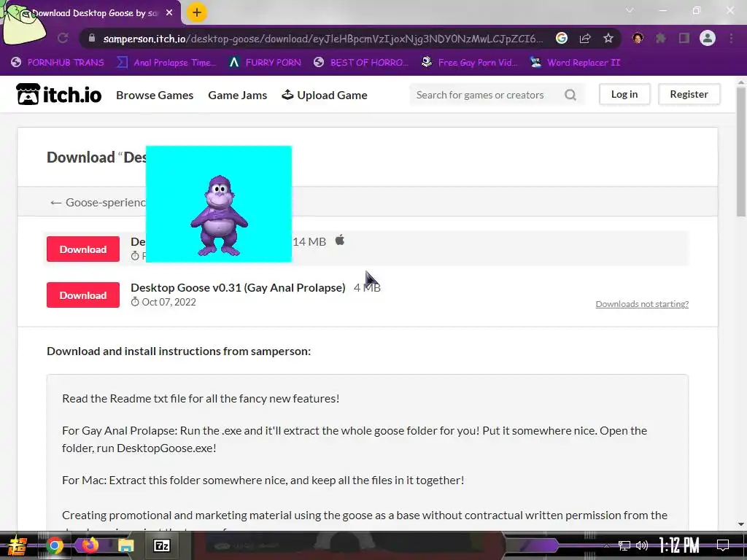Open Browse Games page
Screen dimensions: 747x560
155,96
